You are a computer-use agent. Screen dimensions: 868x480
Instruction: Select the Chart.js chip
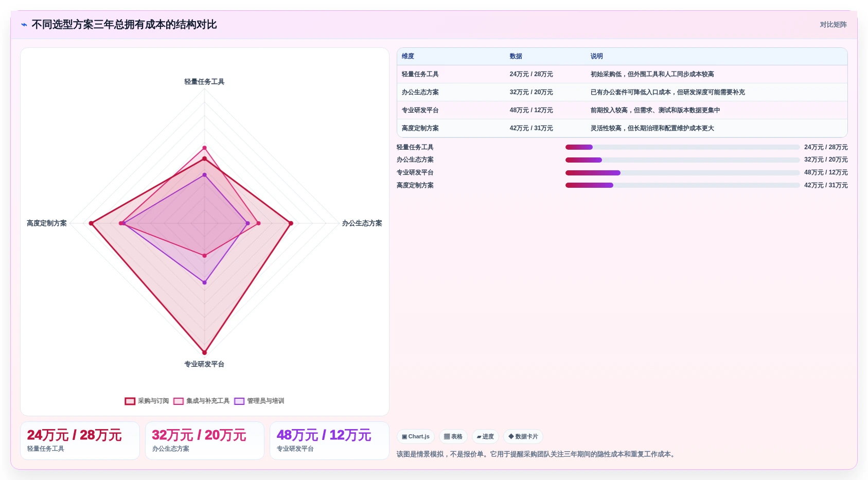pyautogui.click(x=416, y=437)
